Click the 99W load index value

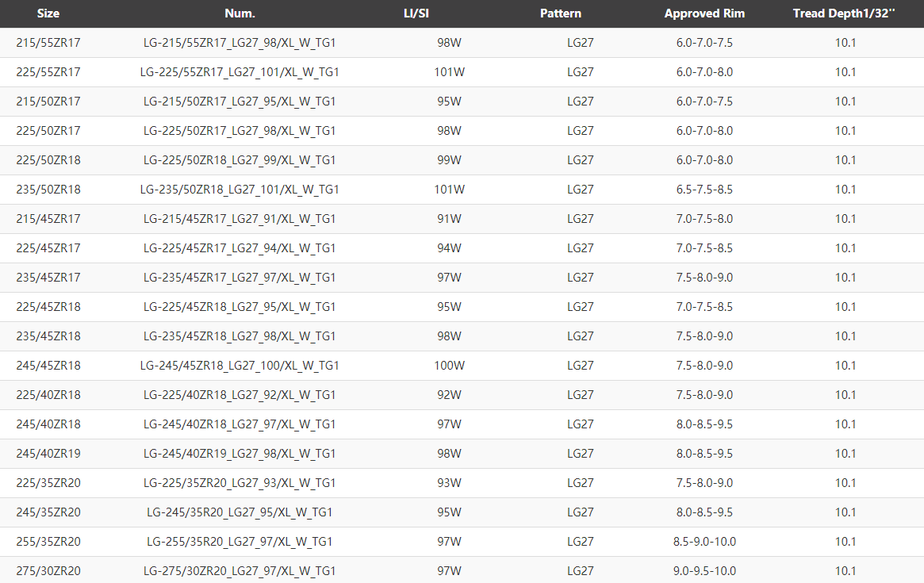(449, 160)
